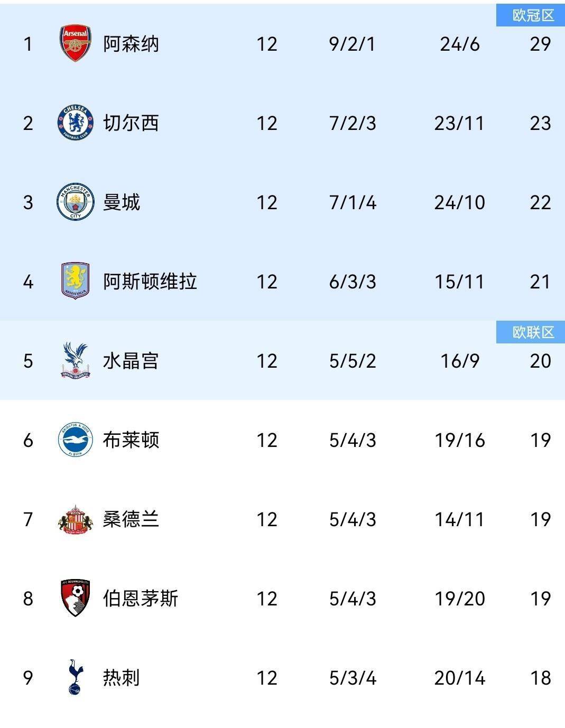Open team name 伯恩茅斯
The height and width of the screenshot is (728, 565).
click(140, 599)
